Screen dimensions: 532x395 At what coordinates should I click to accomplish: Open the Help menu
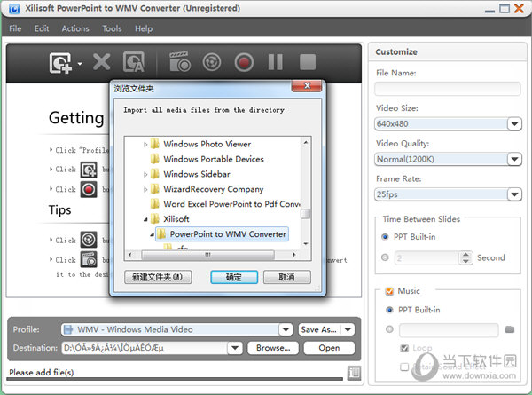(144, 28)
